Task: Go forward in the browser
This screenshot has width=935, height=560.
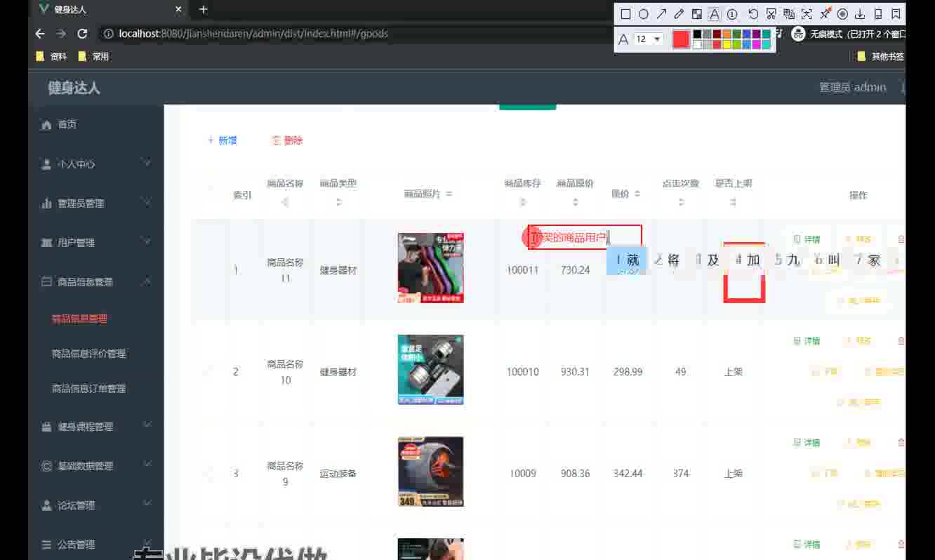Action: [x=61, y=34]
